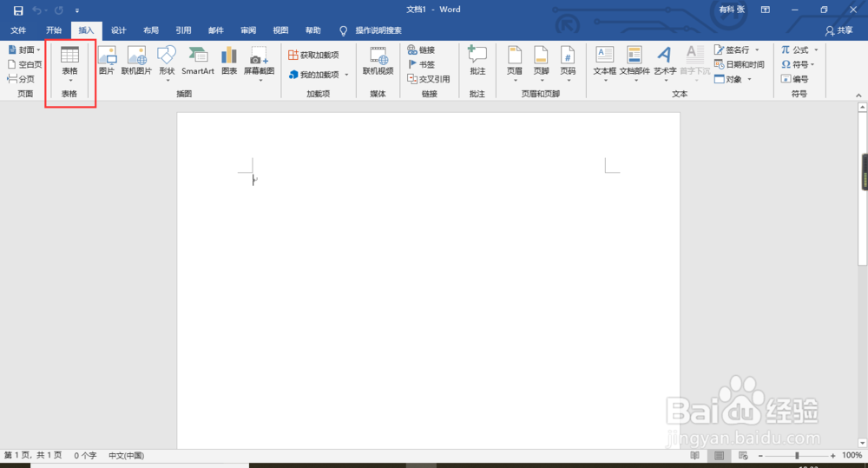Insert a 编号 number symbol

point(794,79)
